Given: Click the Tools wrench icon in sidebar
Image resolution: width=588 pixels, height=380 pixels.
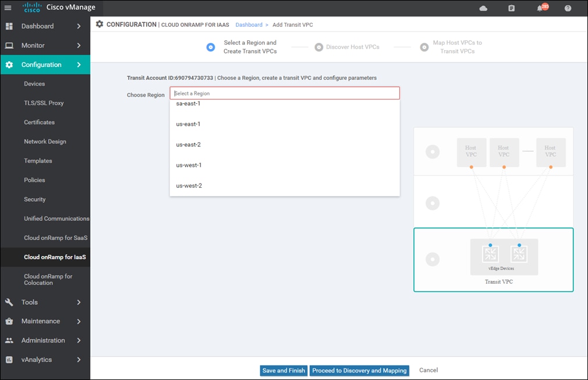Looking at the screenshot, I should point(9,302).
